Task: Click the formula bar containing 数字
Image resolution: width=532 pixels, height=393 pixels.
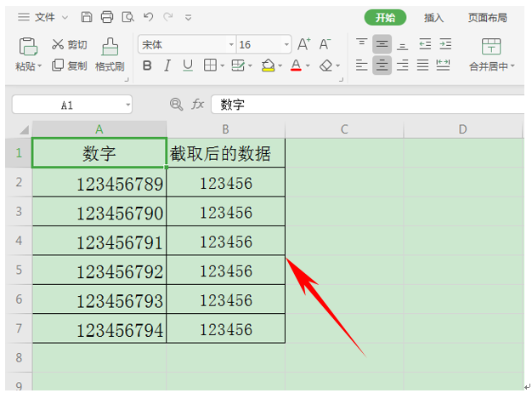Action: (368, 104)
